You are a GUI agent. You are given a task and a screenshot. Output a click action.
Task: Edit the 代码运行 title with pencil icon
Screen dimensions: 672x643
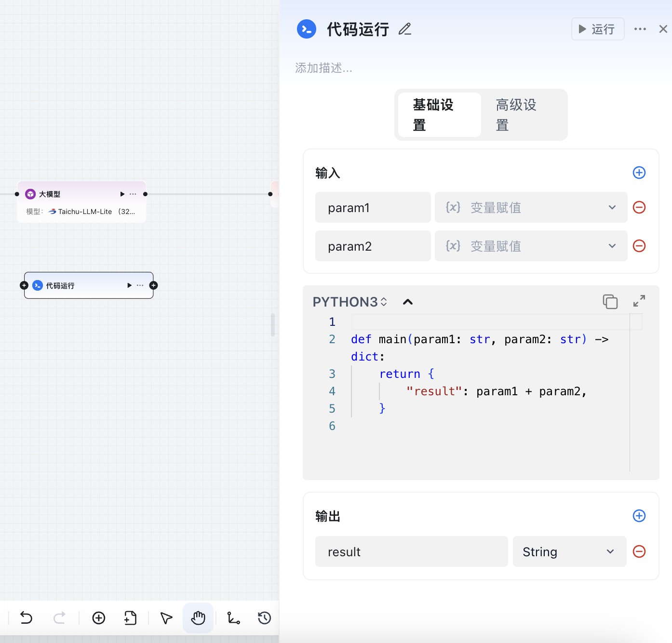coord(405,29)
